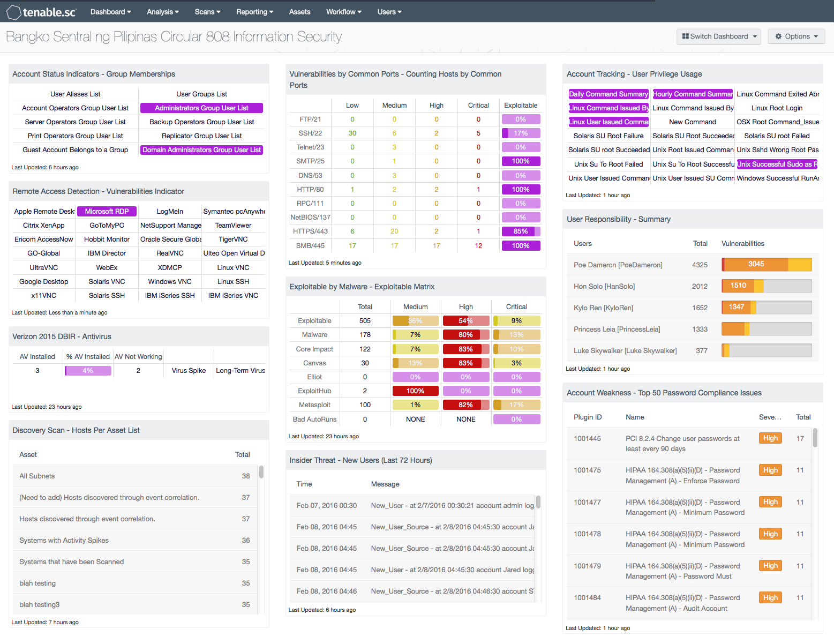Click the Account Weakness table scrollbar

pos(815,437)
